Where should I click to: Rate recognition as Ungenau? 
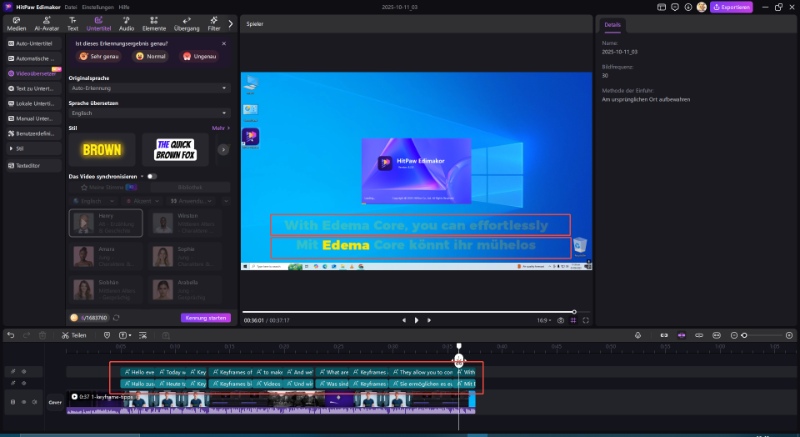click(x=200, y=57)
